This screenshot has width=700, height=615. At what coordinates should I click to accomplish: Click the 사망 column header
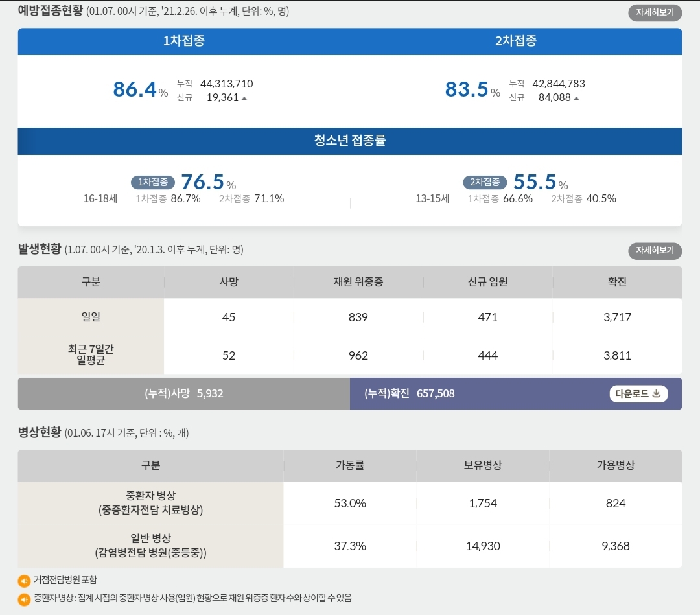click(x=229, y=282)
